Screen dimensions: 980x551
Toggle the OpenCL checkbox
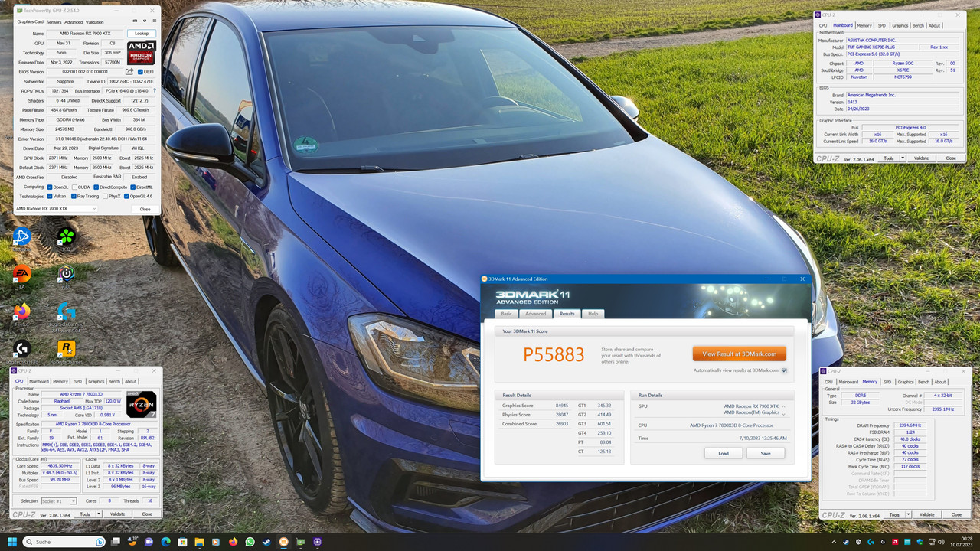(50, 187)
